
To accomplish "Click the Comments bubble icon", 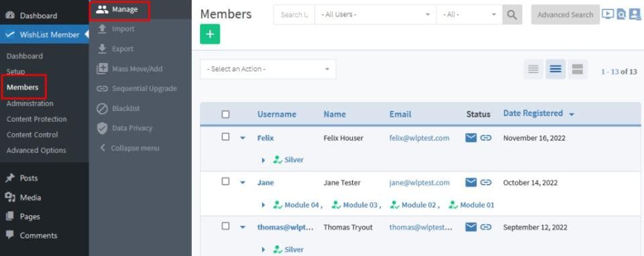I will pyautogui.click(x=10, y=235).
